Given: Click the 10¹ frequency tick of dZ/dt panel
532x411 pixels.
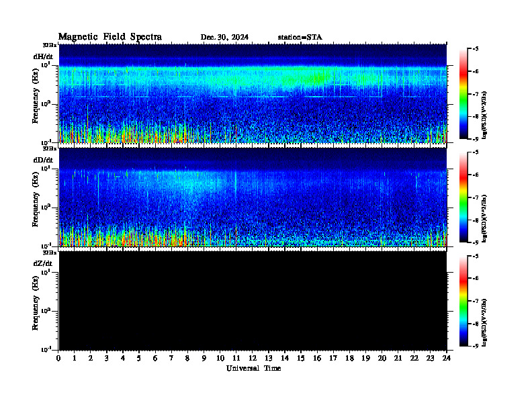Looking at the screenshot, I should coord(46,272).
